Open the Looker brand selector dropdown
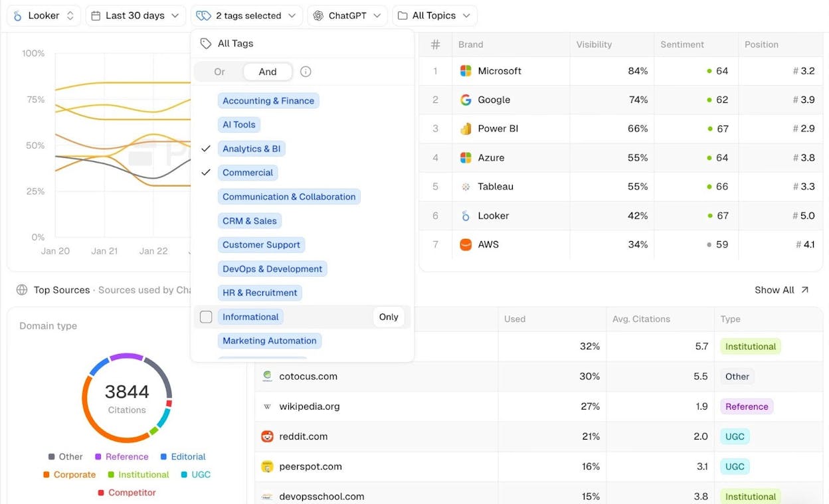829x504 pixels. 44,15
